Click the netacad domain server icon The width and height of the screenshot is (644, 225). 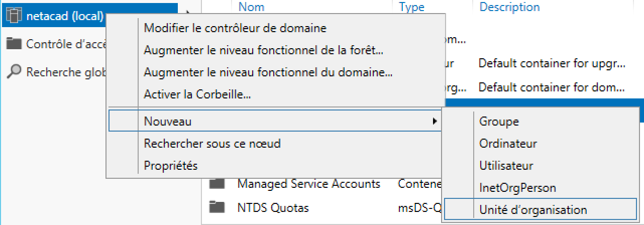click(x=13, y=17)
